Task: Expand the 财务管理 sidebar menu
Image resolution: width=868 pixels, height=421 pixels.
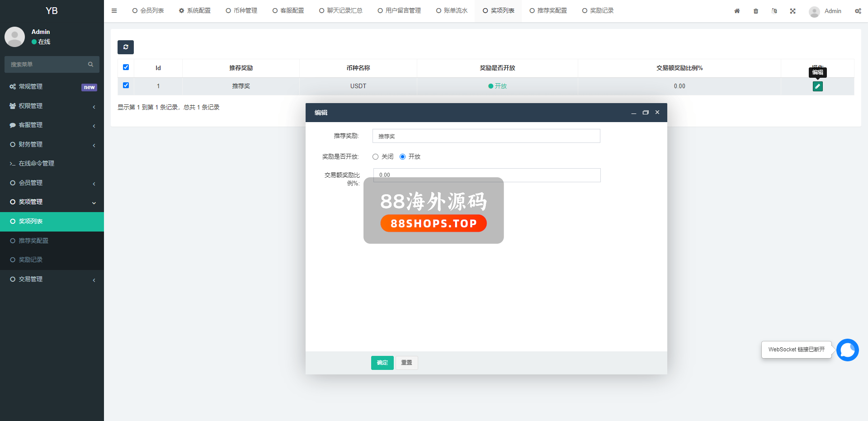Action: point(52,144)
